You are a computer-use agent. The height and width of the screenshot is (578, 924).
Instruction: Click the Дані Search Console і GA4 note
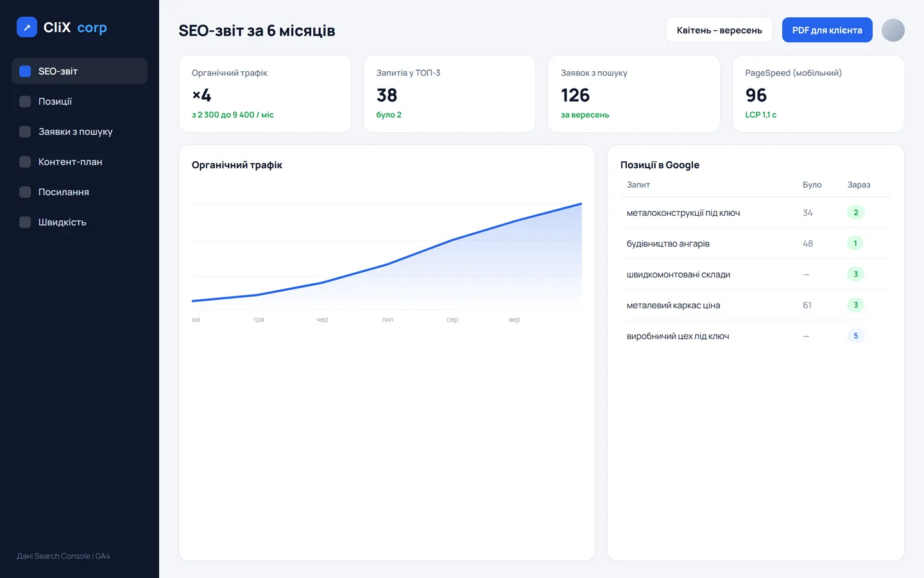pyautogui.click(x=64, y=556)
